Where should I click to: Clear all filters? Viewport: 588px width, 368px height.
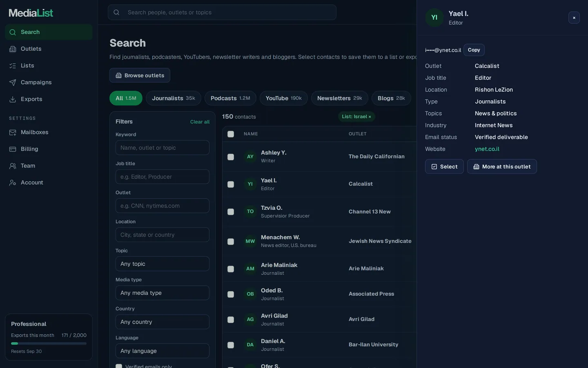tap(200, 122)
